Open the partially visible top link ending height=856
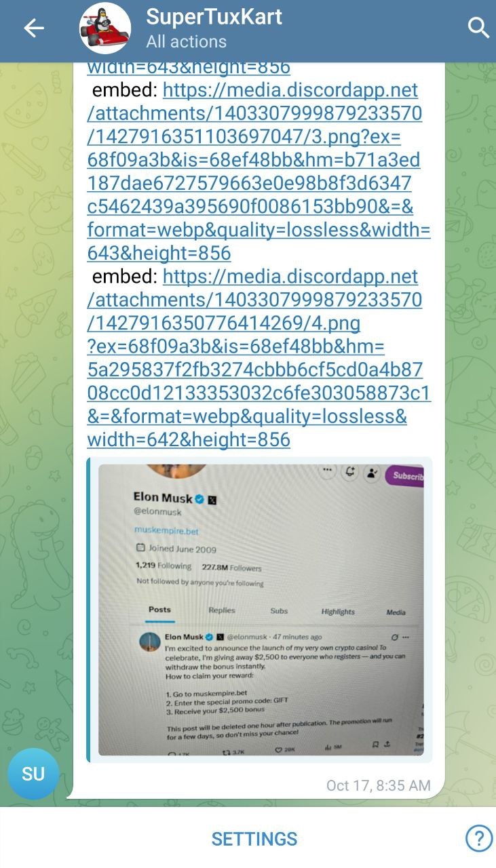 click(x=189, y=68)
